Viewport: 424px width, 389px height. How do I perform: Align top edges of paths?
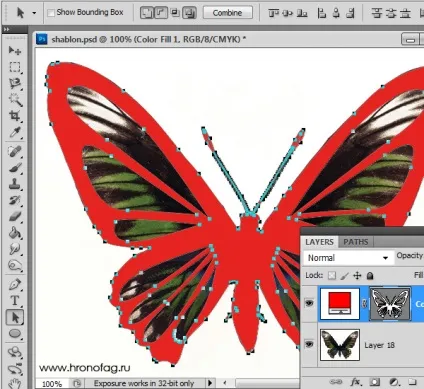tap(273, 13)
